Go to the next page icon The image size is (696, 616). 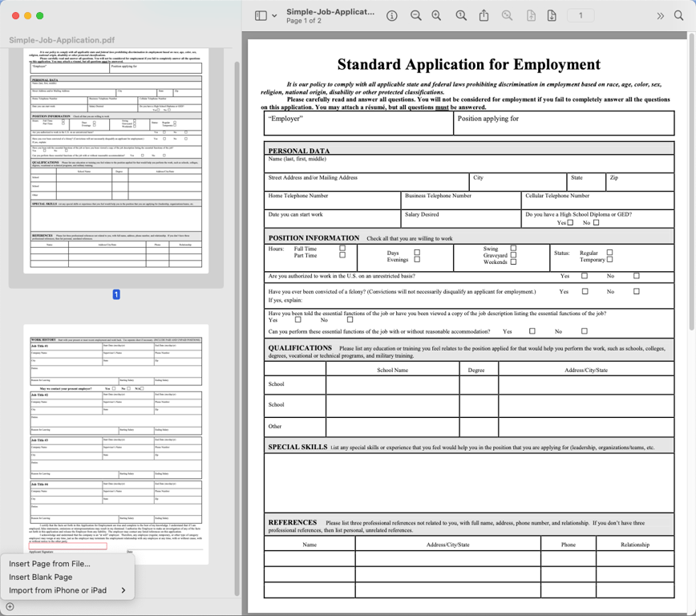coord(552,15)
